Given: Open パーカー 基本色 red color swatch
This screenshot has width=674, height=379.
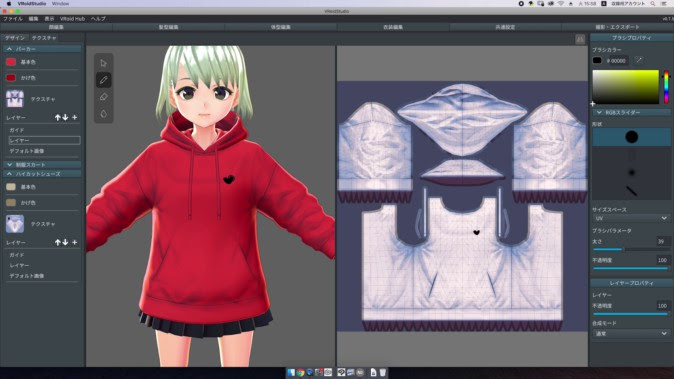Looking at the screenshot, I should point(11,62).
